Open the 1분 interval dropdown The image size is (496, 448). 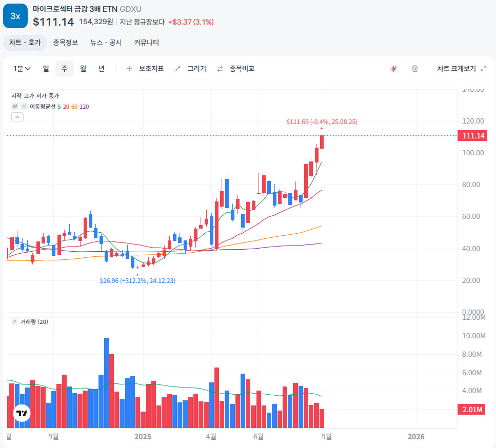click(x=22, y=69)
